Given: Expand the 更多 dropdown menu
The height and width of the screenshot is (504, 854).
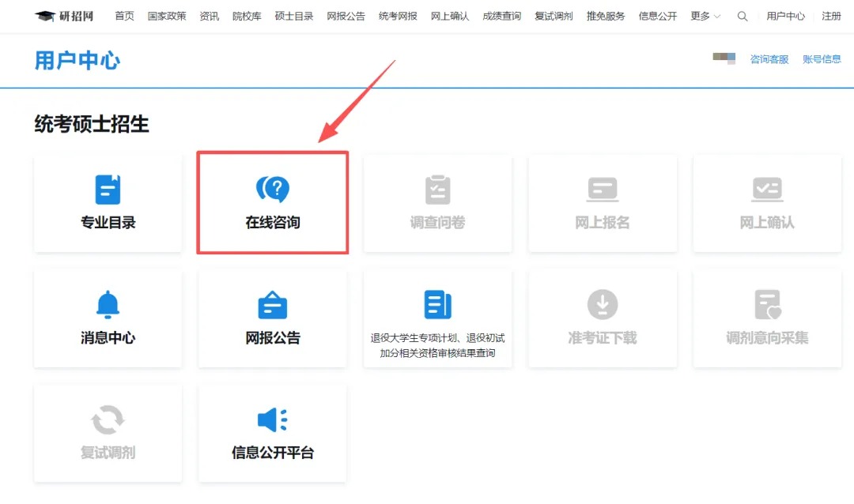Looking at the screenshot, I should [704, 16].
